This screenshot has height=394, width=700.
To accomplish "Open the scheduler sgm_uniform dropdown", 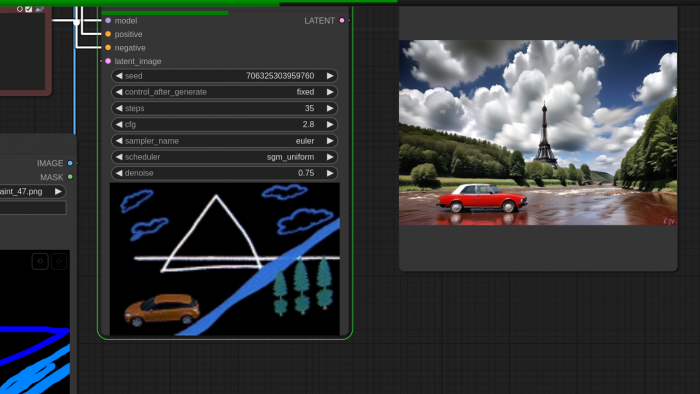I will click(224, 157).
